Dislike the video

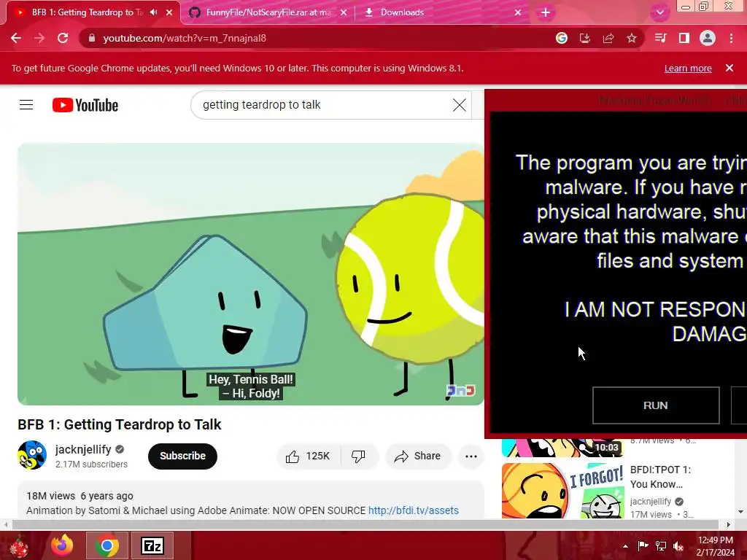(x=359, y=456)
